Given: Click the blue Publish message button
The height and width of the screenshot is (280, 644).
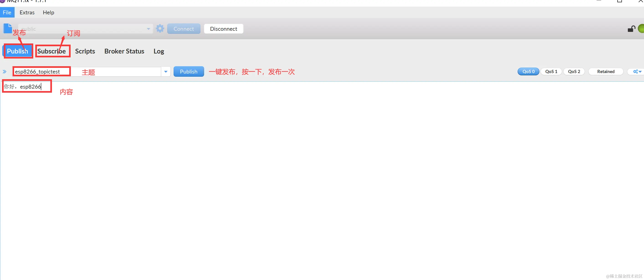Looking at the screenshot, I should click(188, 72).
